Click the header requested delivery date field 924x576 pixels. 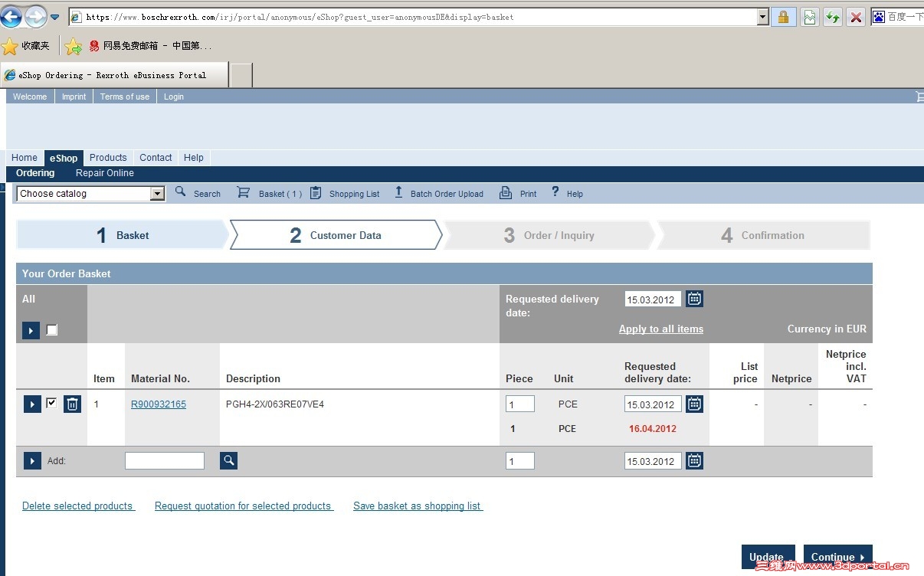pyautogui.click(x=653, y=299)
